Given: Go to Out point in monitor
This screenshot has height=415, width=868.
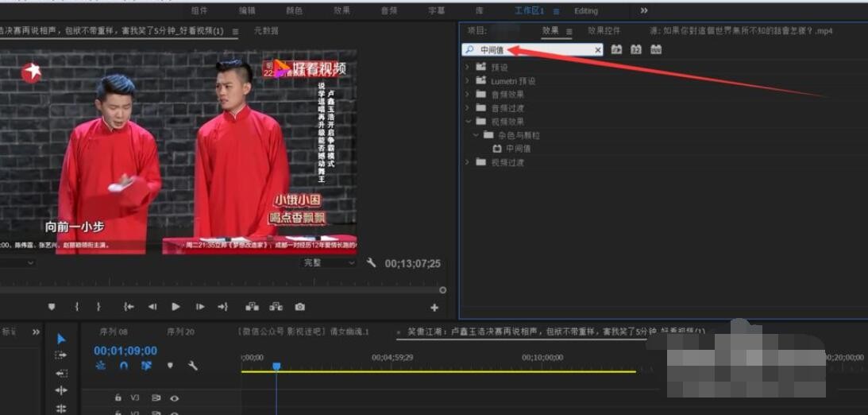Looking at the screenshot, I should tap(222, 307).
